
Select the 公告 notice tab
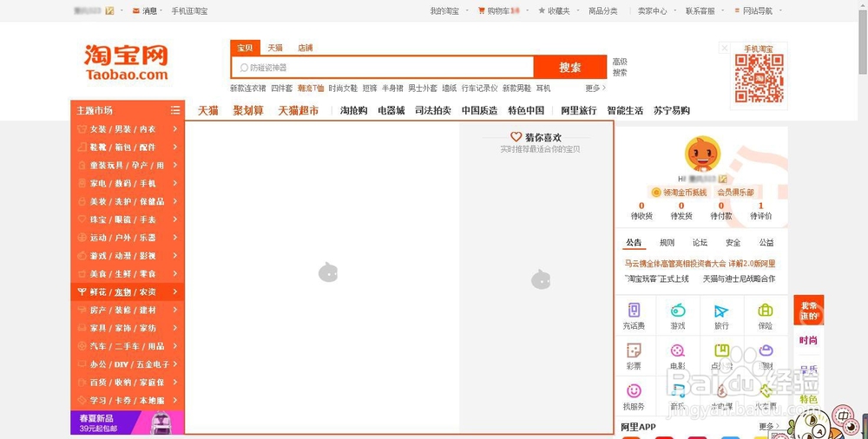[634, 242]
